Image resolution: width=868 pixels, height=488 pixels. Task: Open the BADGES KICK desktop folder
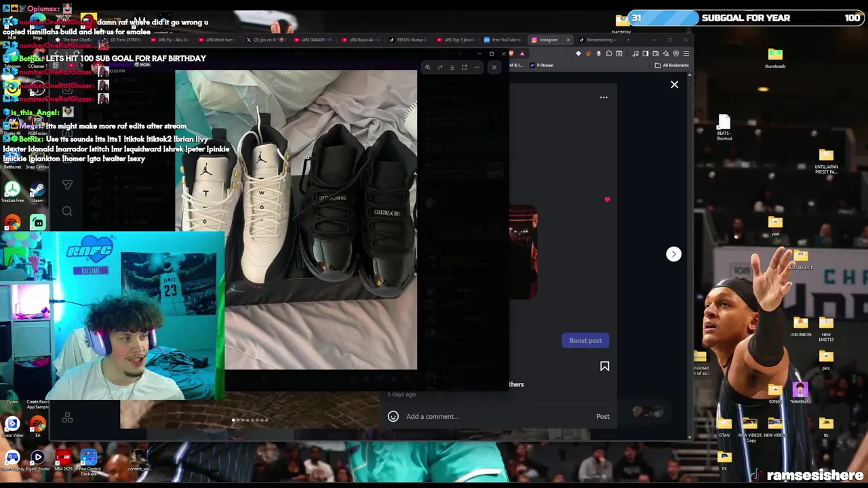801,260
